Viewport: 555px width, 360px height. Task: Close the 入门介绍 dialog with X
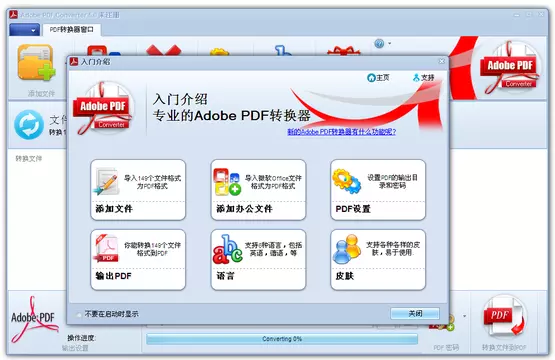pos(442,61)
